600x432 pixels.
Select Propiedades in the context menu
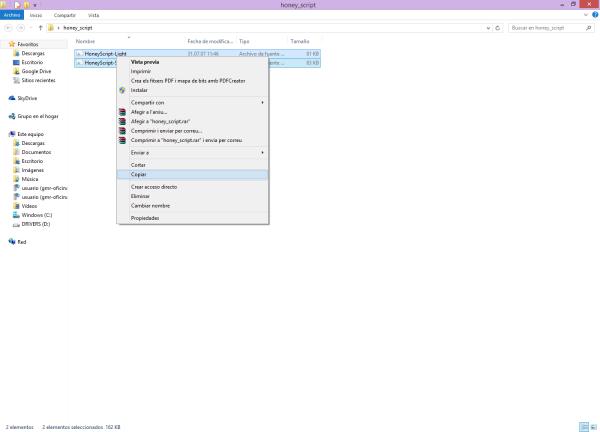click(145, 217)
